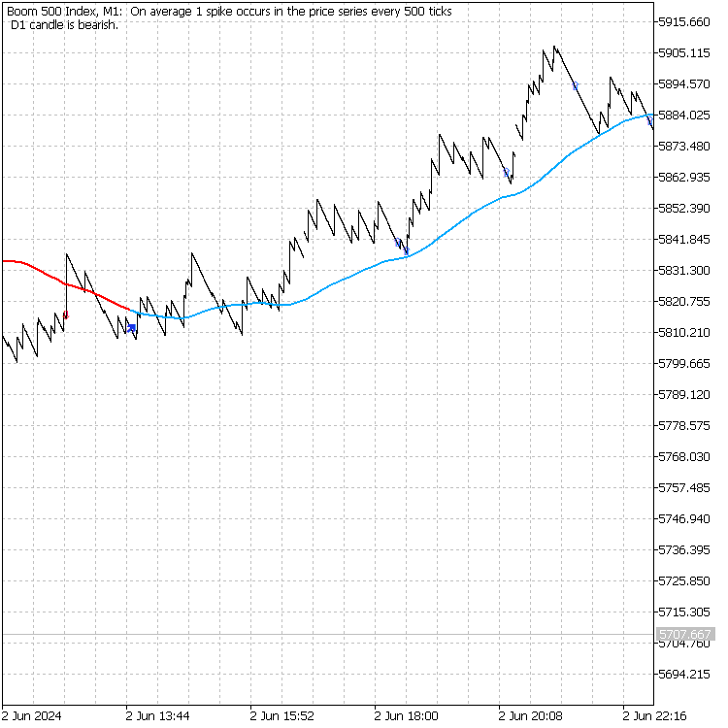Click the current price label 5707.667
This screenshot has height=728, width=728.
pos(685,634)
